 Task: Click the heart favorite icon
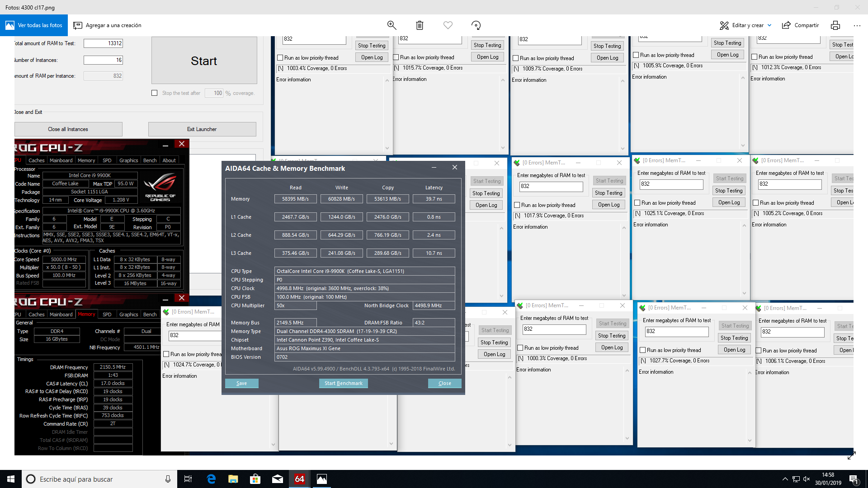pos(448,25)
